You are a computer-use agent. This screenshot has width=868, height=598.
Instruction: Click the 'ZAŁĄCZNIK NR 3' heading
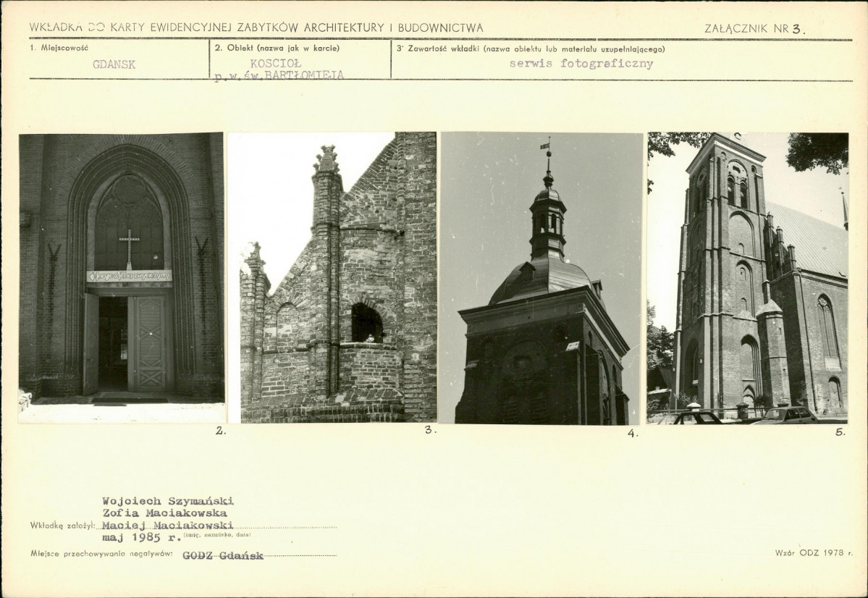[x=754, y=29]
